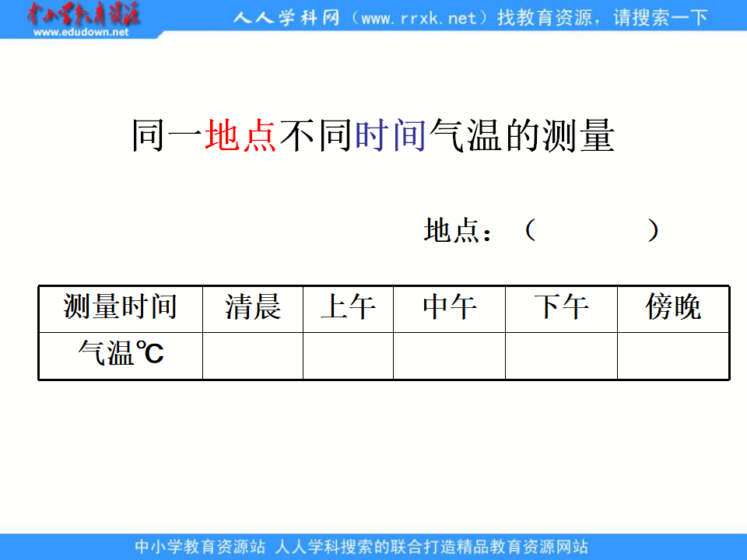Click the 傍晚 column header
This screenshot has width=747, height=560.
click(x=673, y=309)
